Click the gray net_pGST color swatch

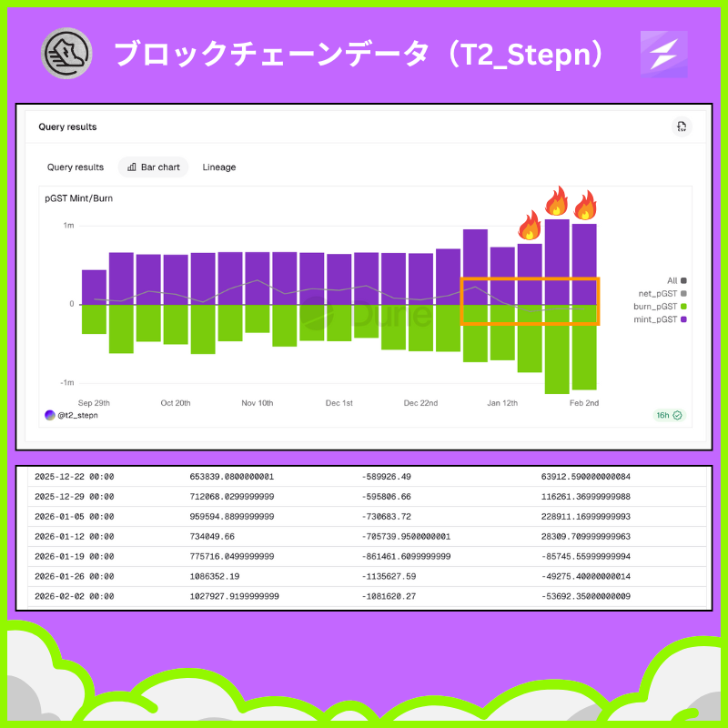pyautogui.click(x=683, y=293)
